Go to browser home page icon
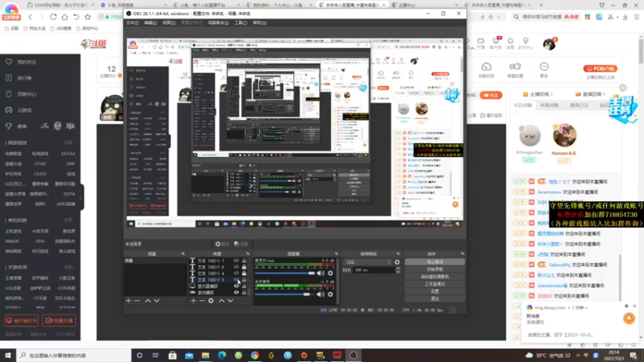This screenshot has height=362, width=644. (65, 17)
